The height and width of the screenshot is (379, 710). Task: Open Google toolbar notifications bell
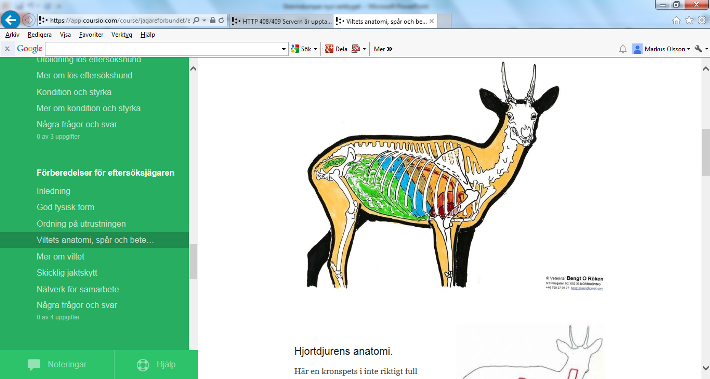[x=623, y=49]
